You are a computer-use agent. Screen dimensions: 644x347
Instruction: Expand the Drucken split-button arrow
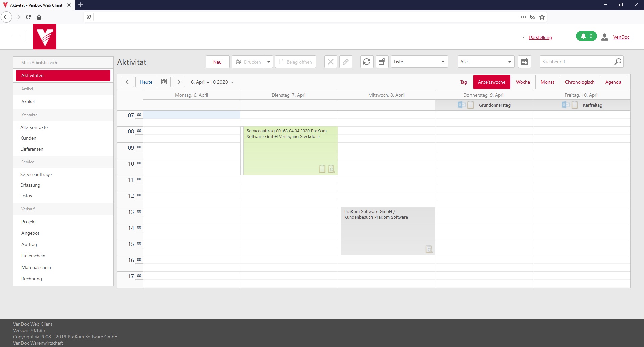pyautogui.click(x=269, y=62)
